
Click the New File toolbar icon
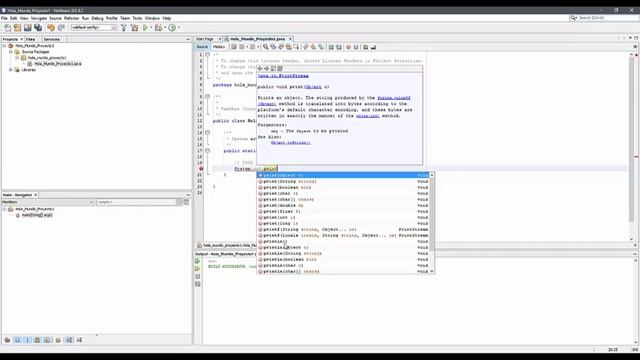(x=7, y=28)
